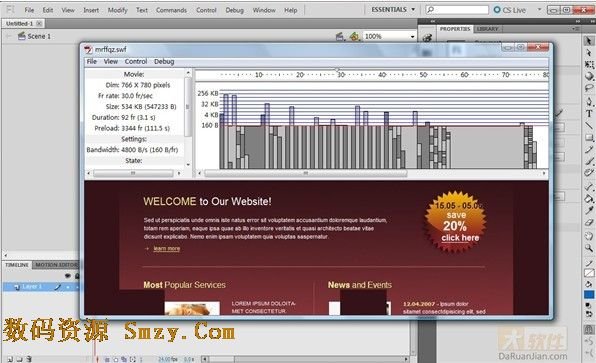Select the Hand tool

[589, 236]
